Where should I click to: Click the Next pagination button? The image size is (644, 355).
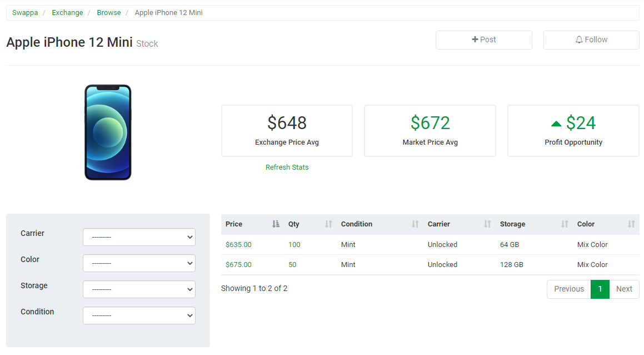(625, 289)
